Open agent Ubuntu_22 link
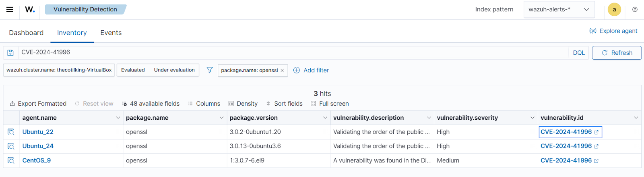Screen dimensions: 644x177 pos(38,132)
